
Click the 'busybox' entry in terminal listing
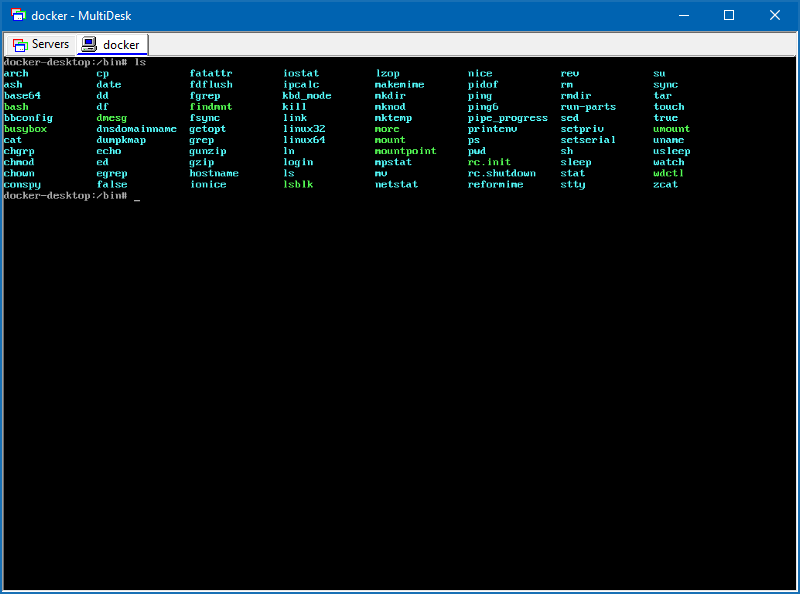pyautogui.click(x=25, y=129)
